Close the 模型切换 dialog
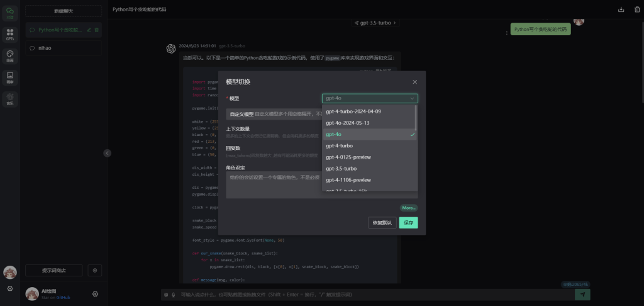 point(415,82)
